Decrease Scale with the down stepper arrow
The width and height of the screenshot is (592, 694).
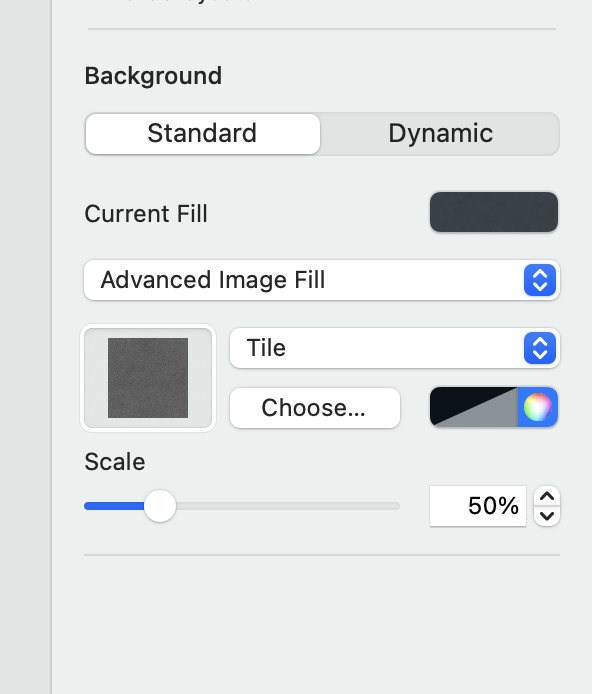[547, 516]
